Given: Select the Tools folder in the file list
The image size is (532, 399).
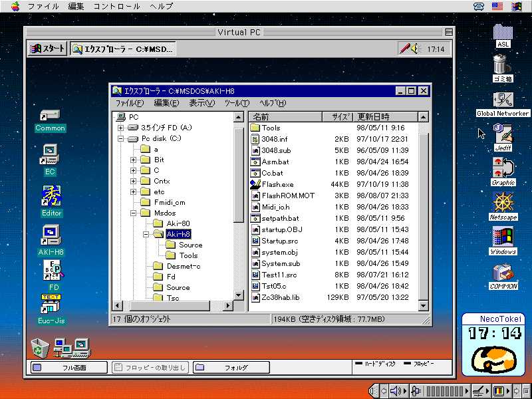Looking at the screenshot, I should [270, 128].
